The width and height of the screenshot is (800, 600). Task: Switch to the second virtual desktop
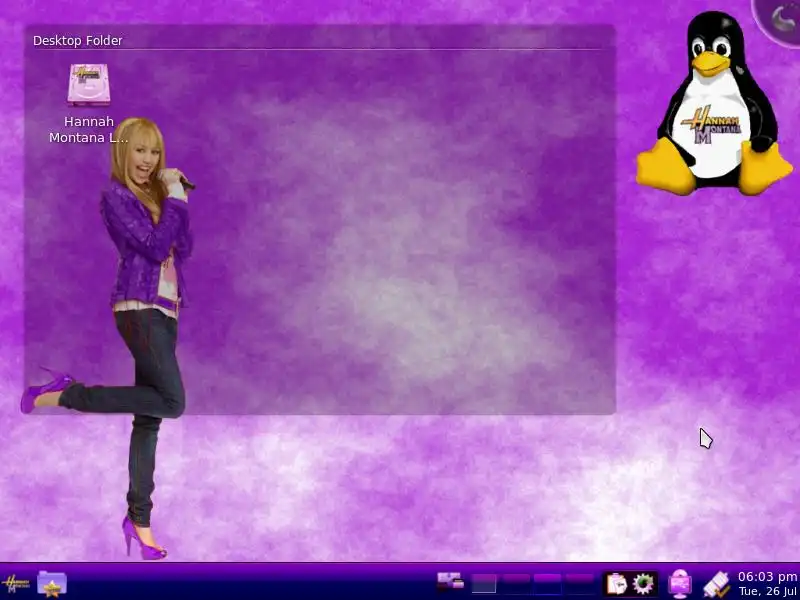point(516,583)
